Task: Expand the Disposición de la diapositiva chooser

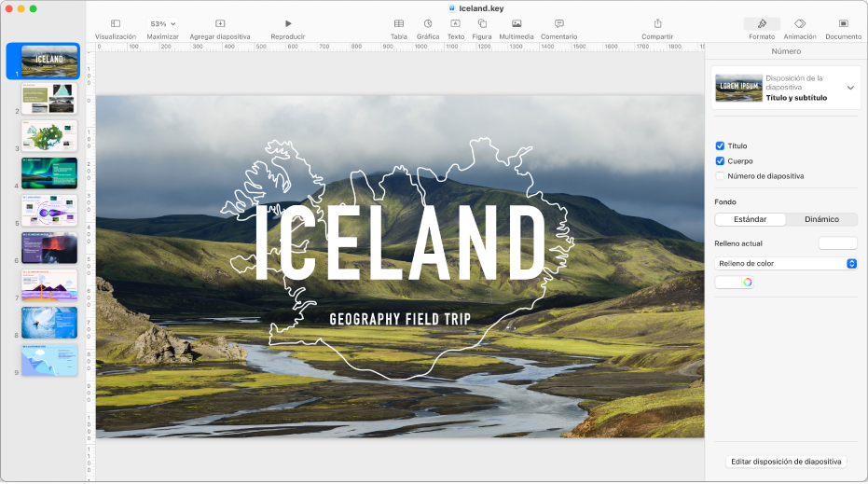Action: click(x=850, y=88)
